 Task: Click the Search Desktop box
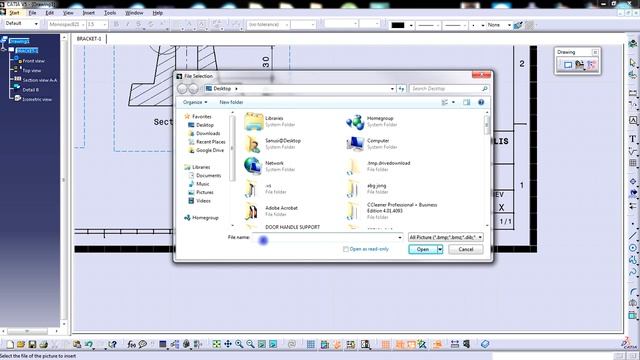(x=449, y=89)
